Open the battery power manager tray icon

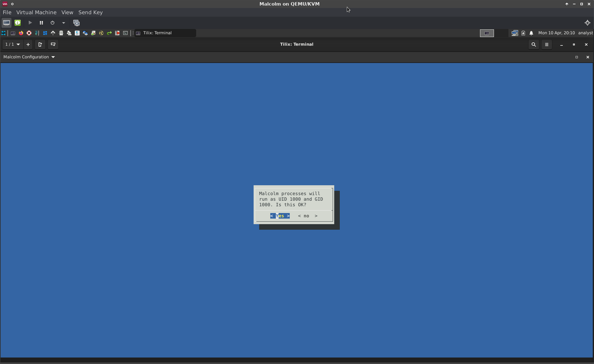tap(523, 33)
